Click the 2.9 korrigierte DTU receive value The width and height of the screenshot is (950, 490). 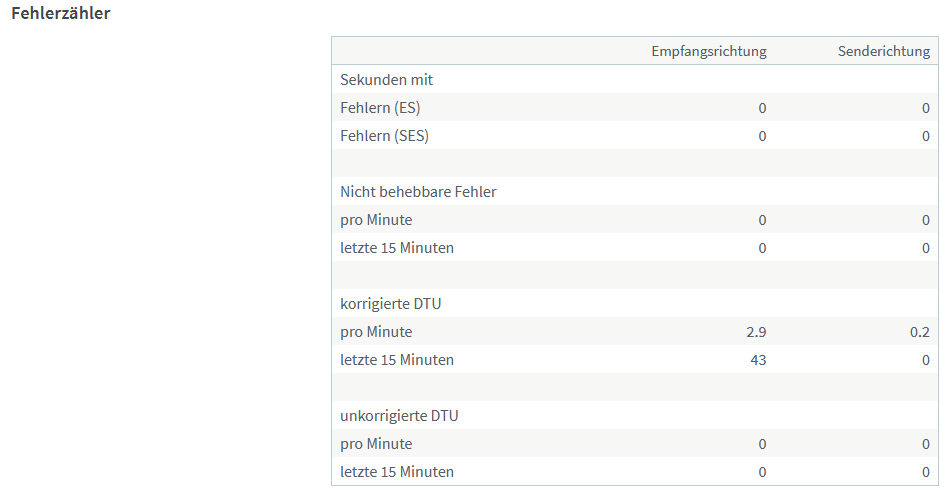pos(756,332)
